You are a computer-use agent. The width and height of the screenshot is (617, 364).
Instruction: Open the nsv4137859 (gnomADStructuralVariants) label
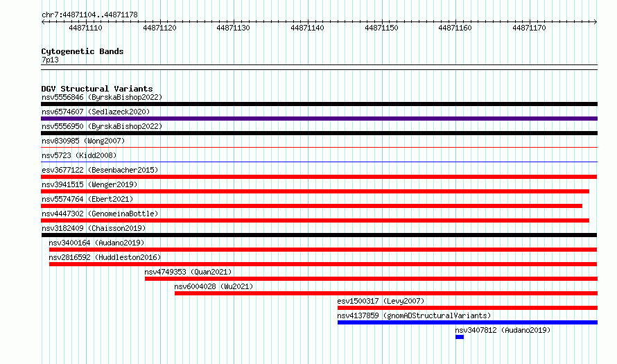click(415, 315)
